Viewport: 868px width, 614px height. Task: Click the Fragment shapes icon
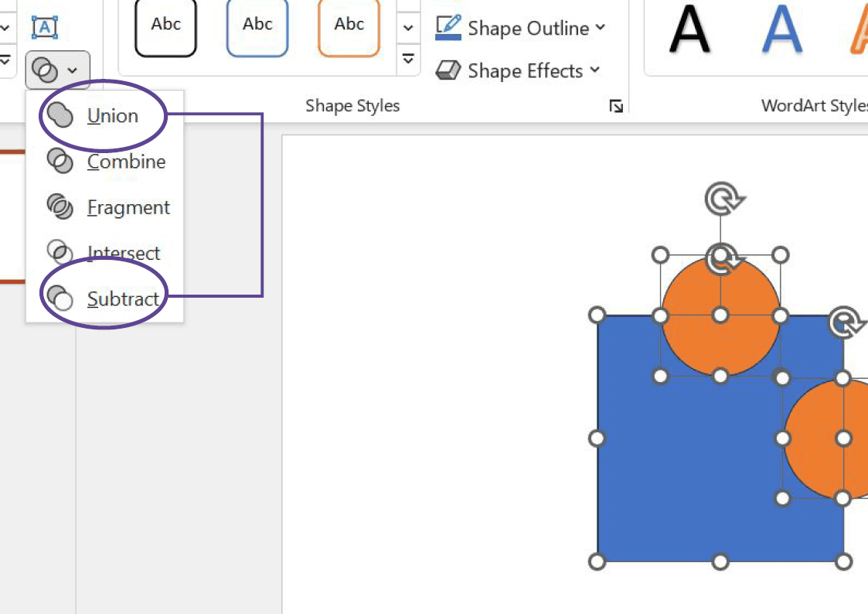coord(60,206)
